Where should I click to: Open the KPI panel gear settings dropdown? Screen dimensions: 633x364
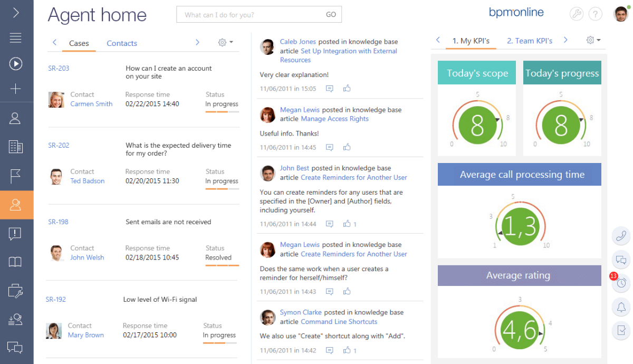[594, 40]
